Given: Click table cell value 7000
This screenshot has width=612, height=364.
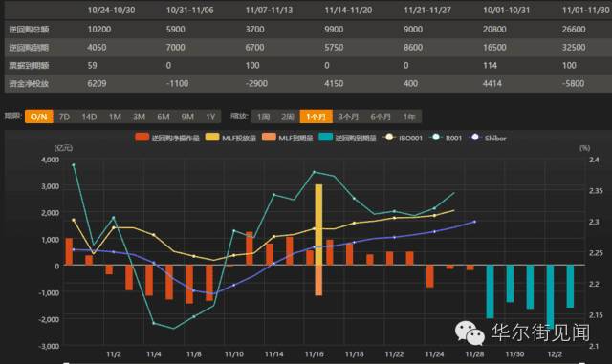Looking at the screenshot, I should click(176, 48).
